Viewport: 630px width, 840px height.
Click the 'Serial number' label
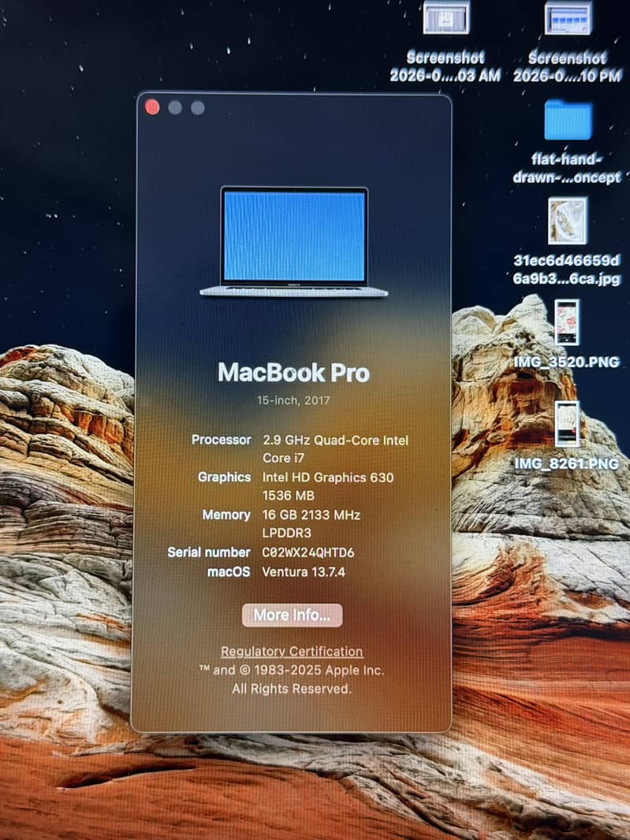pos(209,552)
